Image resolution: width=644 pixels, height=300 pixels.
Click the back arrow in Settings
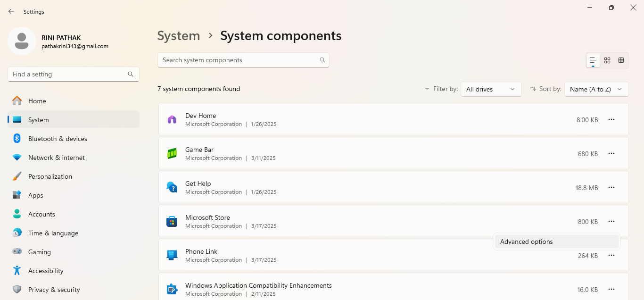pyautogui.click(x=11, y=11)
